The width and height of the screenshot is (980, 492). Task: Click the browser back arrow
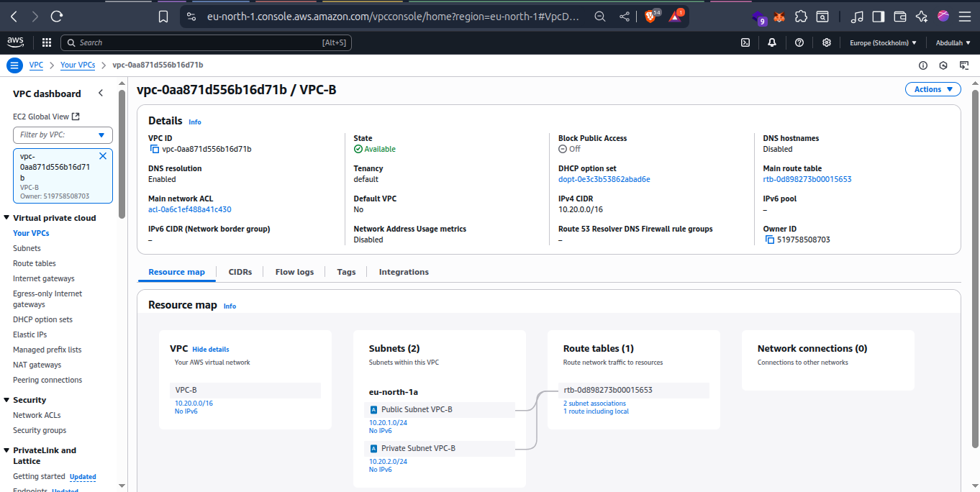14,16
